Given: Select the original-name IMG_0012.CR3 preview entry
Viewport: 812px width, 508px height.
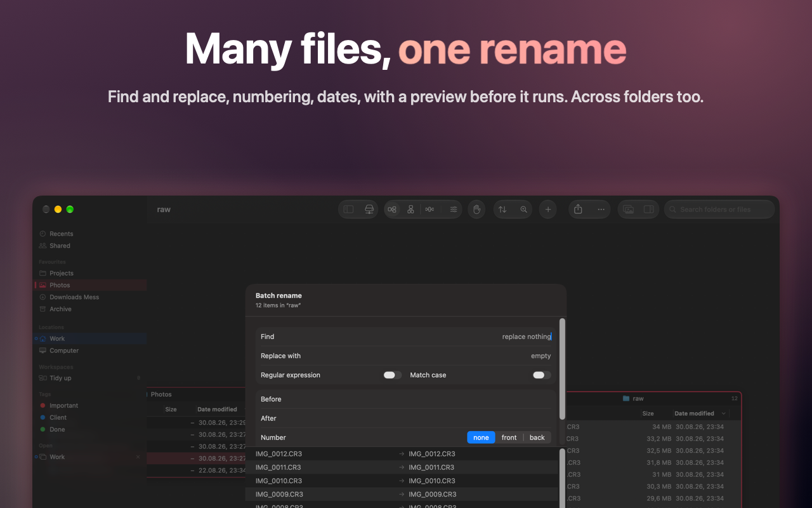Looking at the screenshot, I should tap(278, 454).
